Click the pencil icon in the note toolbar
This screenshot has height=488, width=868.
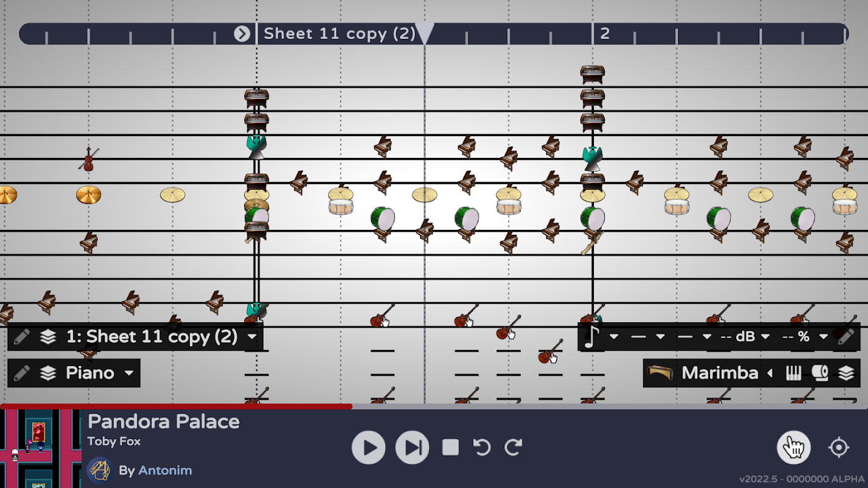846,337
